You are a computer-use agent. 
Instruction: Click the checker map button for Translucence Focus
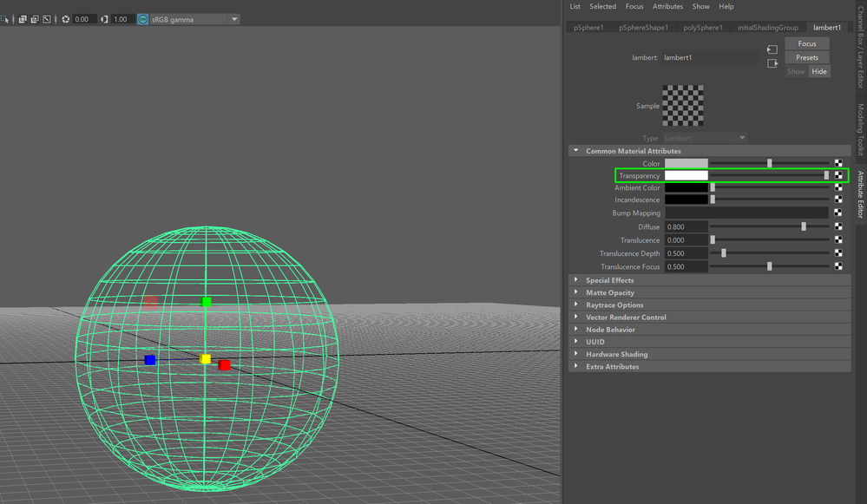(x=838, y=266)
